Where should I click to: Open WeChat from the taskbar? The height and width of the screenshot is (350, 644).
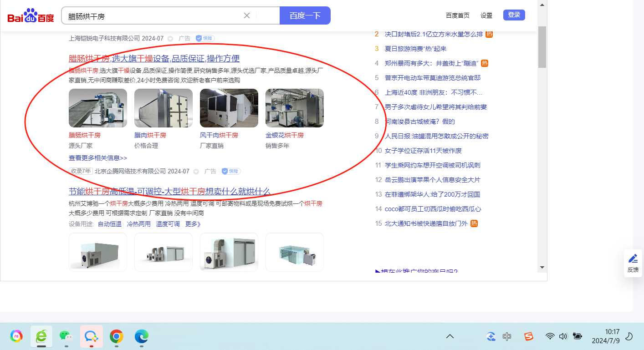click(x=66, y=336)
